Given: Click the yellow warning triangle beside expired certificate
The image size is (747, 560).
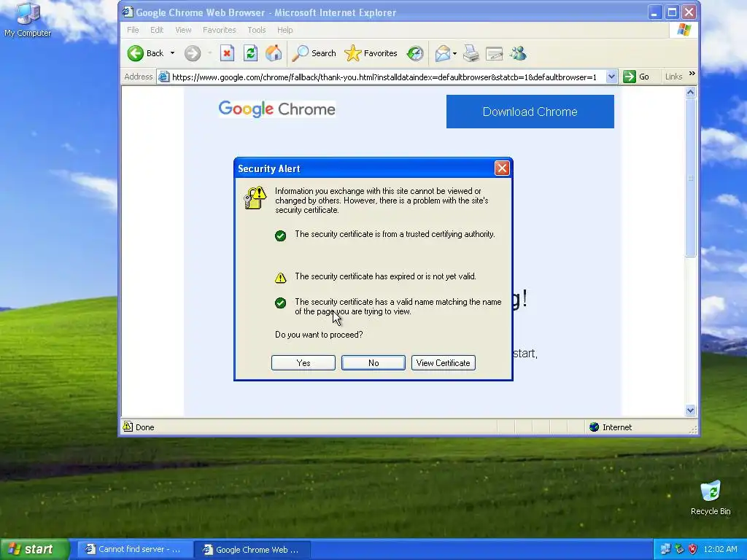Looking at the screenshot, I should [281, 278].
